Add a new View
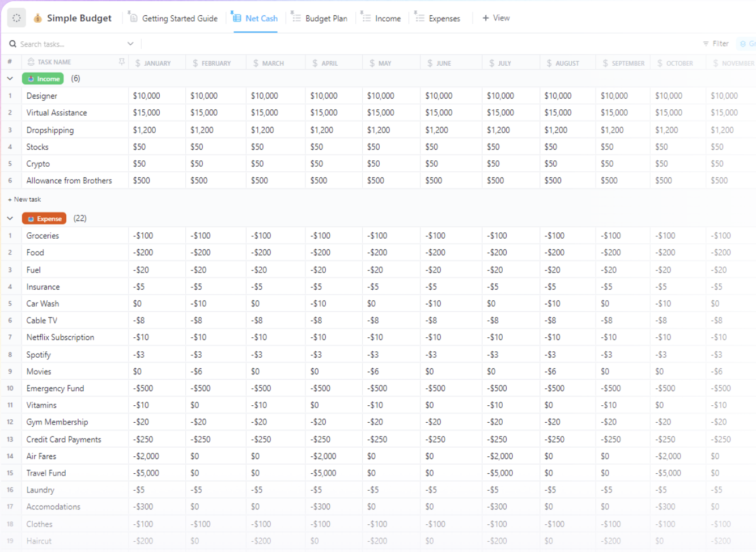The height and width of the screenshot is (552, 756). pyautogui.click(x=496, y=18)
